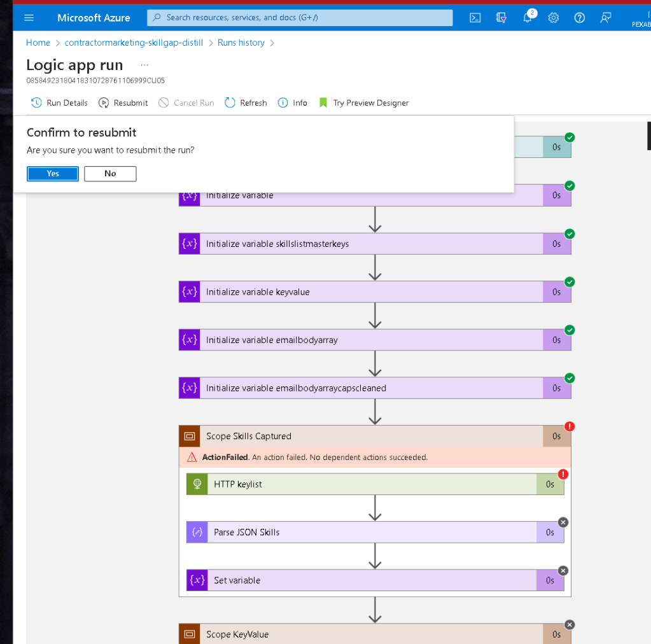Confirm resubmit with Yes button
651x644 pixels.
(53, 174)
